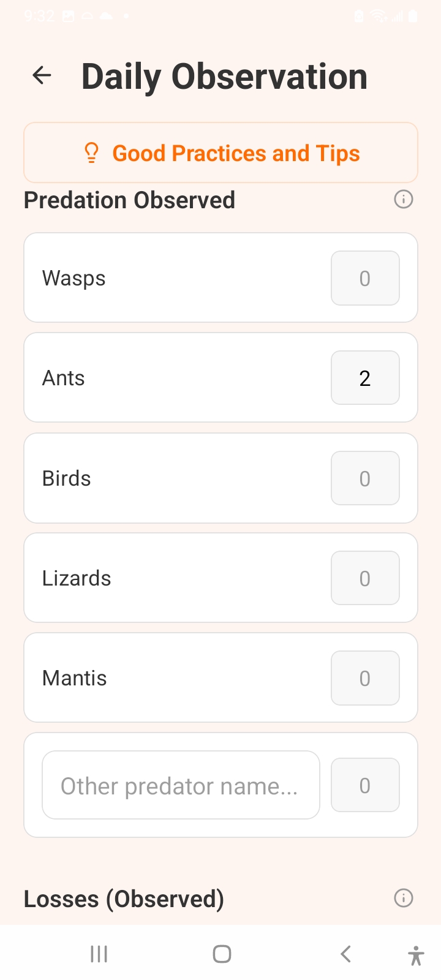Tap the Lizards row label
This screenshot has width=441, height=980.
pos(77,578)
